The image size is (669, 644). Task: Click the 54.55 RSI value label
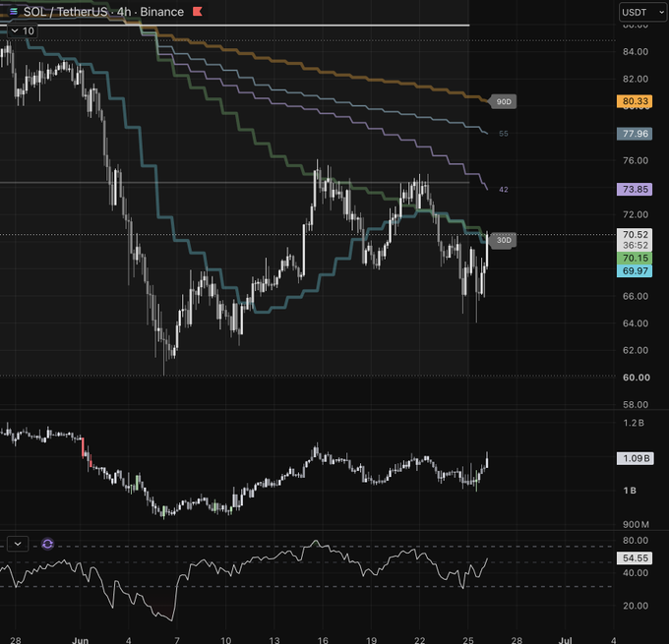(635, 557)
